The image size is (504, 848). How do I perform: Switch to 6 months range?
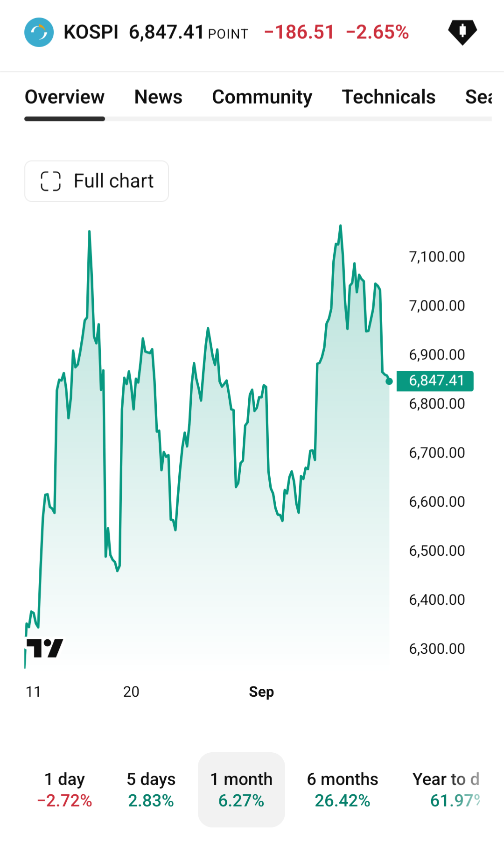[343, 790]
